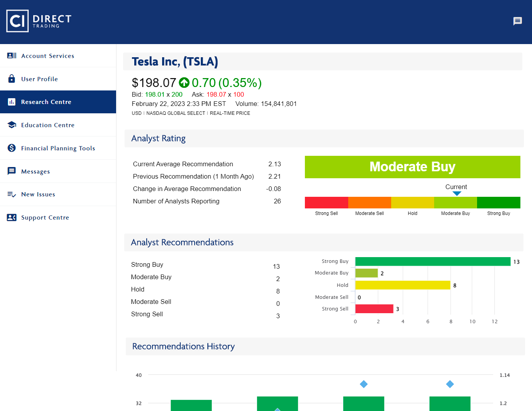532x411 pixels.
Task: Click the green price up arrow icon
Action: (x=184, y=83)
